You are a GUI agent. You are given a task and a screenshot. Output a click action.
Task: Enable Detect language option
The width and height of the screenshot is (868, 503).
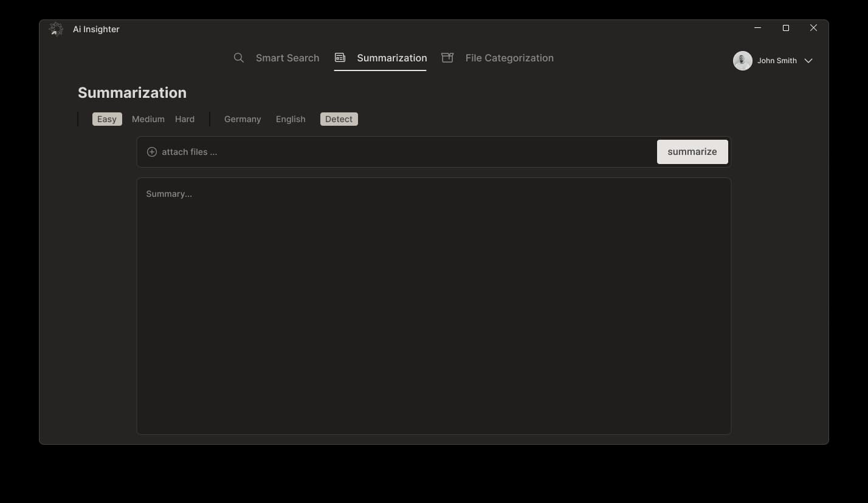click(339, 119)
